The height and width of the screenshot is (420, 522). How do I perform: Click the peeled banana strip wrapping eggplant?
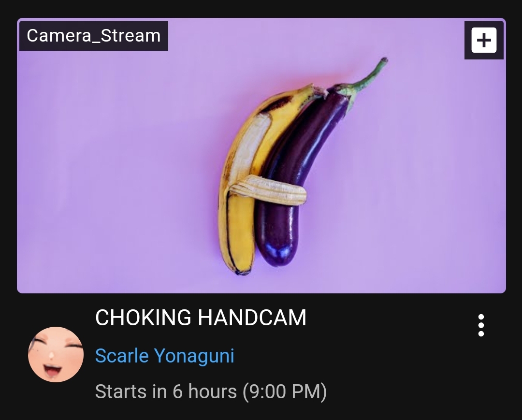click(268, 189)
